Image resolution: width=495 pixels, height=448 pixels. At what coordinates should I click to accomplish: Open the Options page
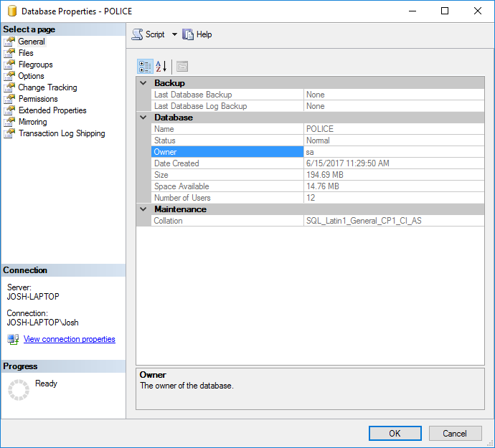point(31,76)
